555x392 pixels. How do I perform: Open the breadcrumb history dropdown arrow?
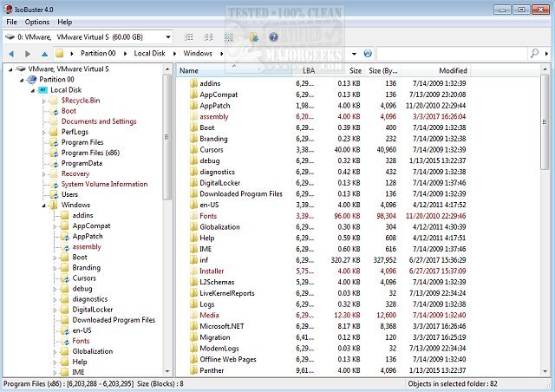point(354,54)
